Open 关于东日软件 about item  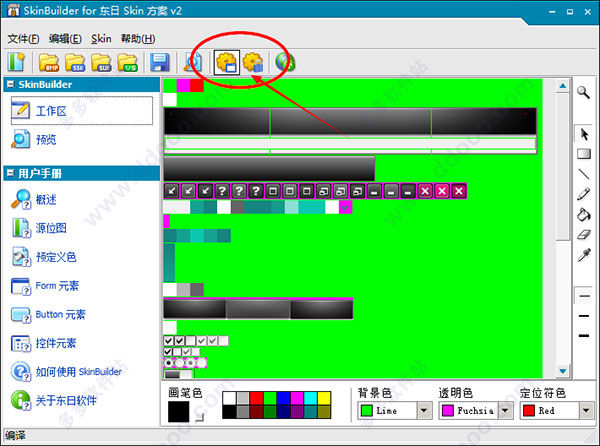coord(54,400)
